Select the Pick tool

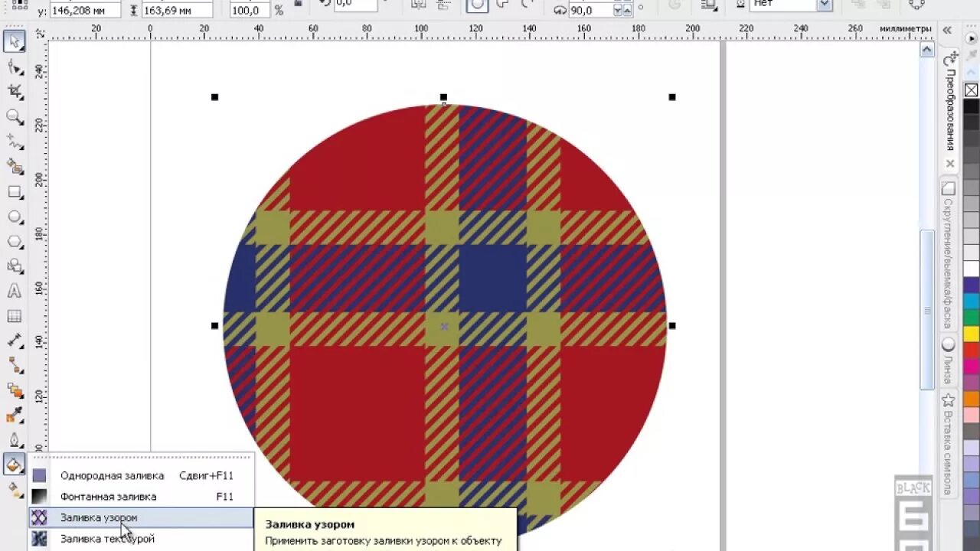click(x=14, y=41)
